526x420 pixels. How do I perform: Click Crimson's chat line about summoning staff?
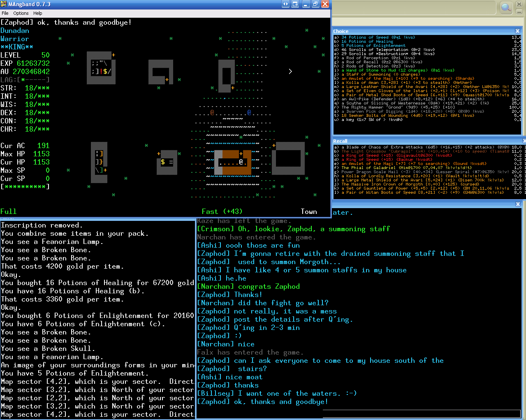[294, 229]
